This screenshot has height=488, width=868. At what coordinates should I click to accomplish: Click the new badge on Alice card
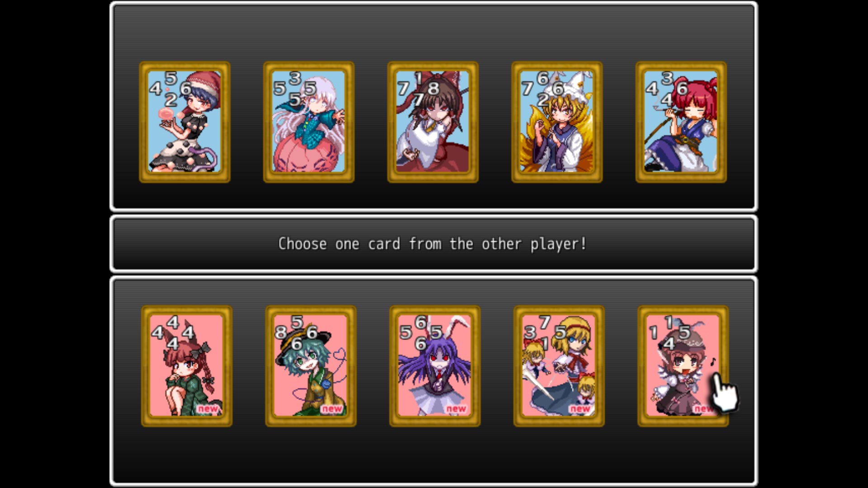click(x=580, y=408)
